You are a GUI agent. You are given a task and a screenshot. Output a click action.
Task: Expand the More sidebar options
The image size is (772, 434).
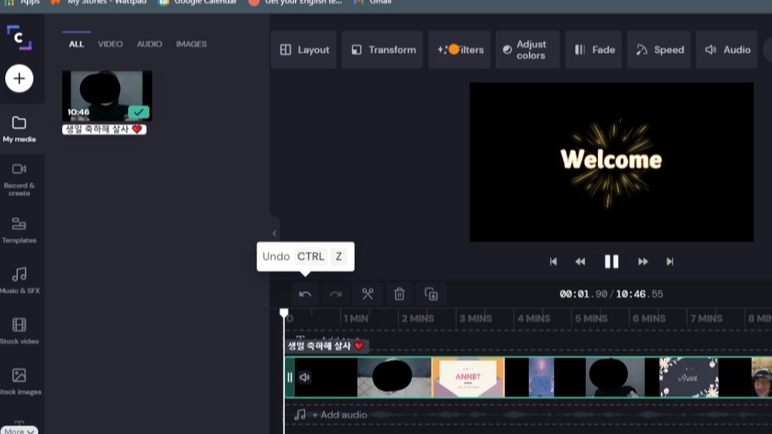click(19, 431)
